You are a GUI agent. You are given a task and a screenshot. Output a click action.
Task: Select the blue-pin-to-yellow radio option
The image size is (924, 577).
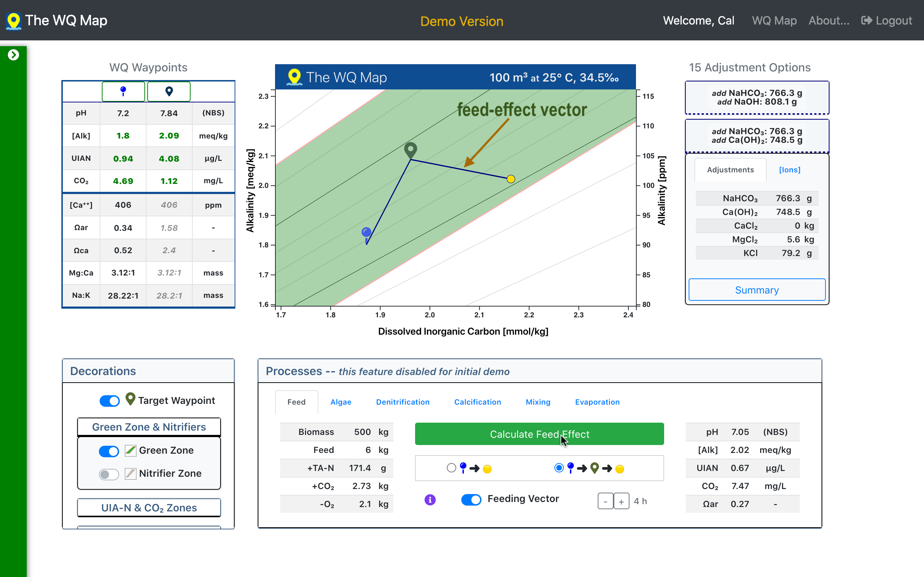click(x=451, y=468)
